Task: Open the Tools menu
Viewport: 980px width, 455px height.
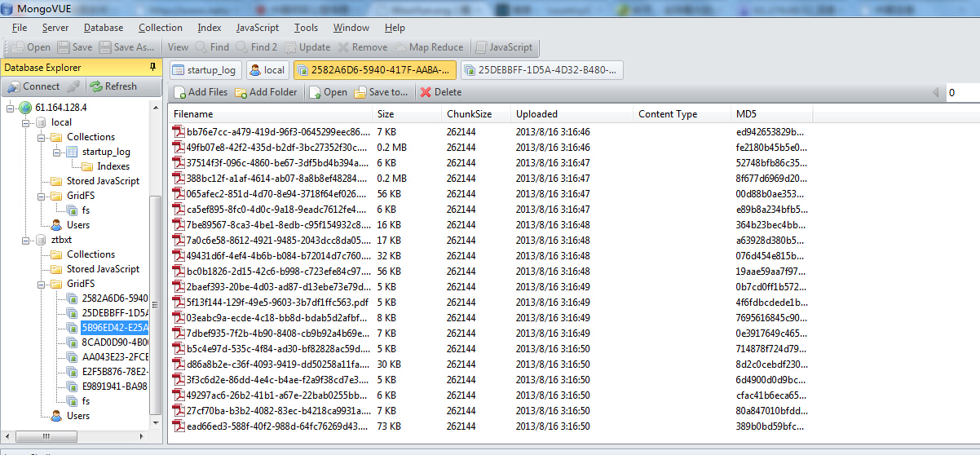Action: click(307, 28)
